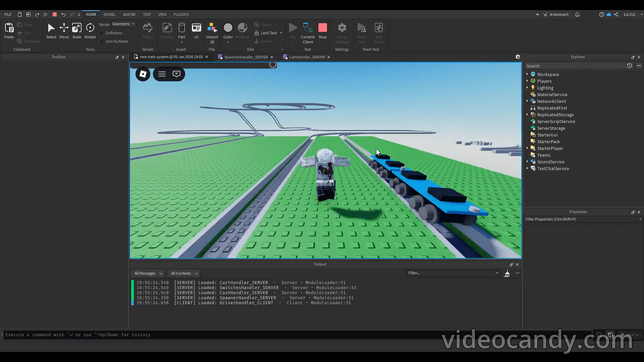This screenshot has height=362, width=644.
Task: Toggle the Collisions checkbox
Action: [102, 33]
